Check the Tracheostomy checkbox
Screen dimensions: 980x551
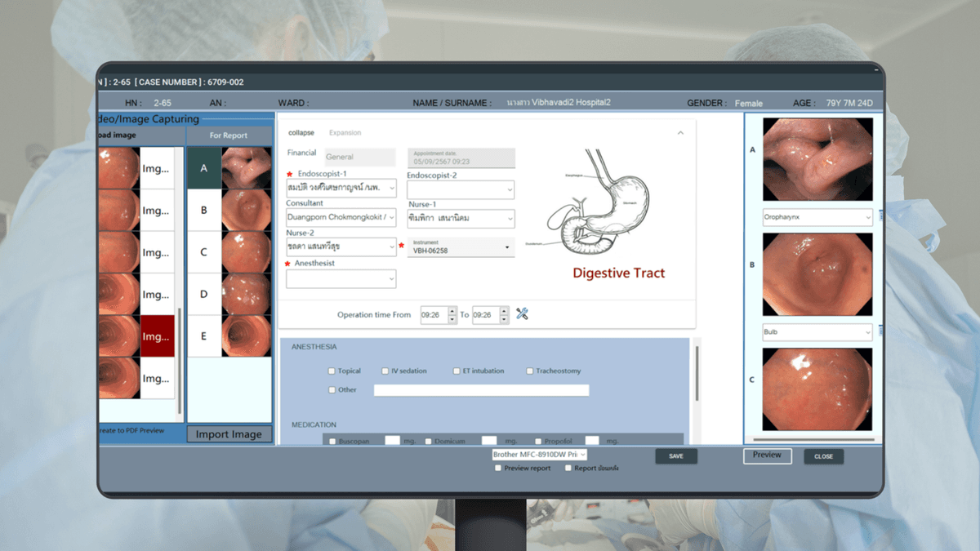[530, 371]
